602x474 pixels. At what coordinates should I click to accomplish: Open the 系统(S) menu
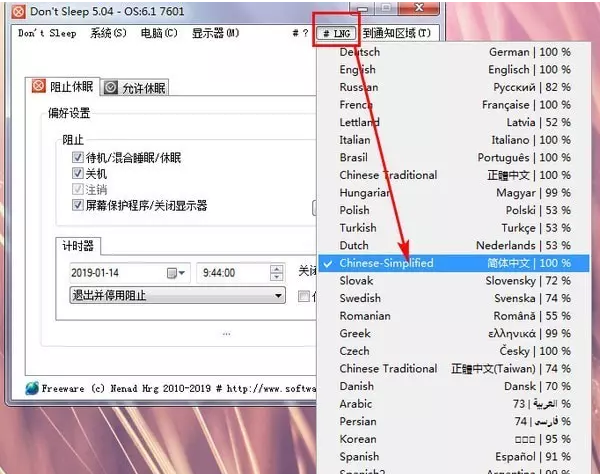[108, 33]
